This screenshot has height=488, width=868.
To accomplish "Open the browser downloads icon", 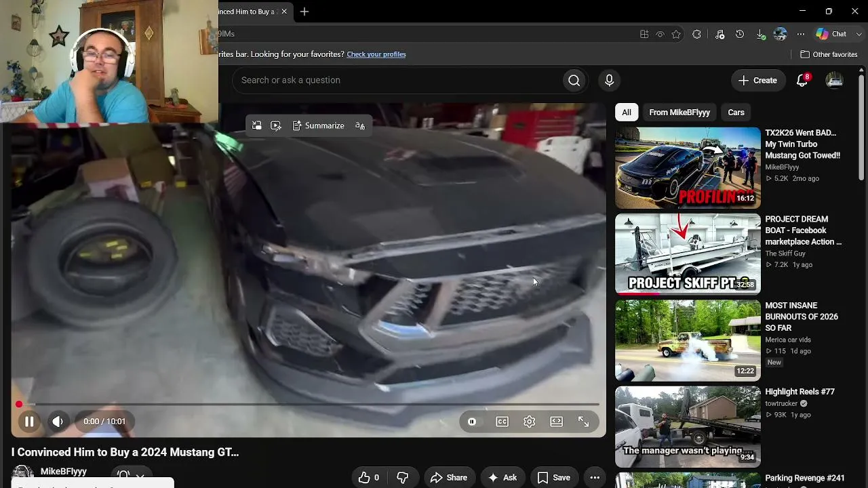I will coord(760,34).
